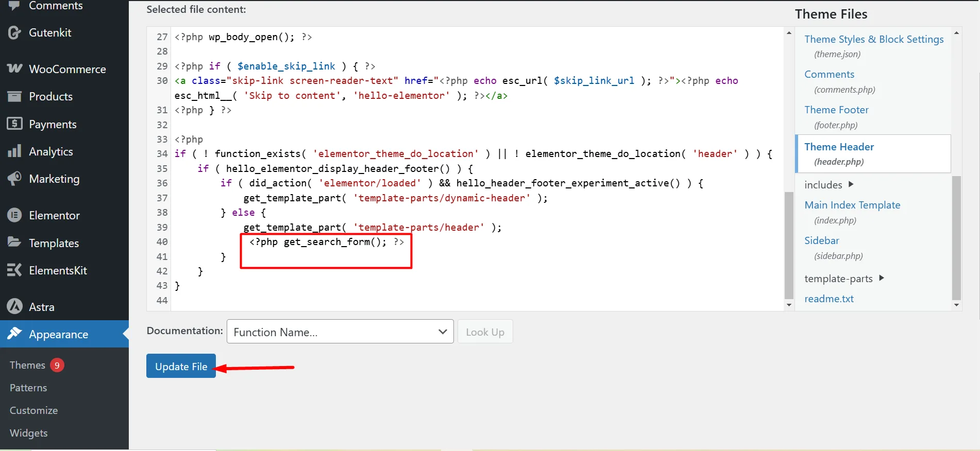Open Gutenkit via its sidebar icon
The width and height of the screenshot is (980, 451).
tap(14, 32)
